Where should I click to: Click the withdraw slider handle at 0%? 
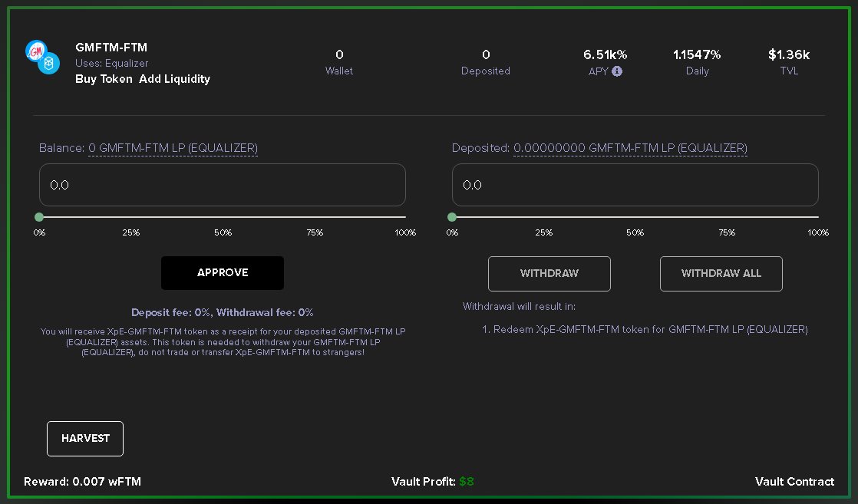tap(452, 217)
